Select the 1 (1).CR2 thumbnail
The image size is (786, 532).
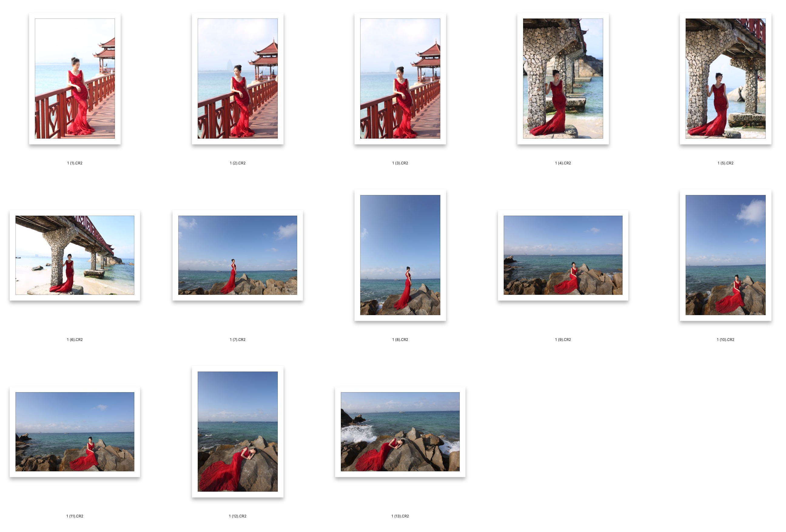tap(75, 79)
